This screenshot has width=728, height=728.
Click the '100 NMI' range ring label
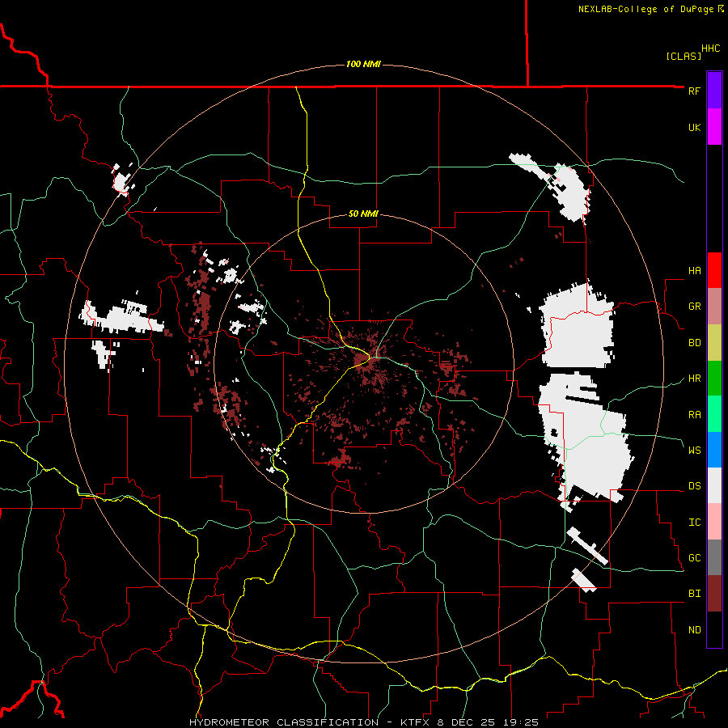click(363, 64)
